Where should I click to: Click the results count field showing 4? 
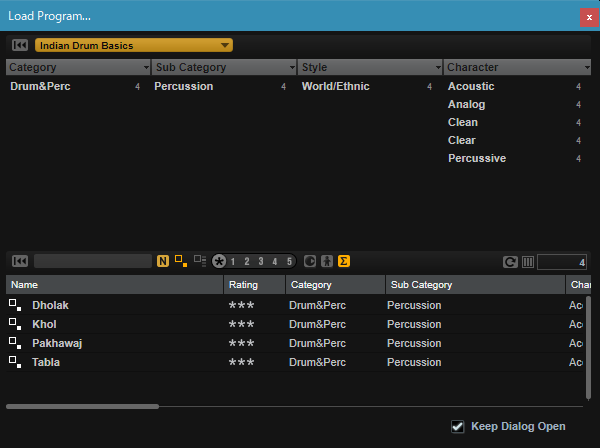[562, 262]
